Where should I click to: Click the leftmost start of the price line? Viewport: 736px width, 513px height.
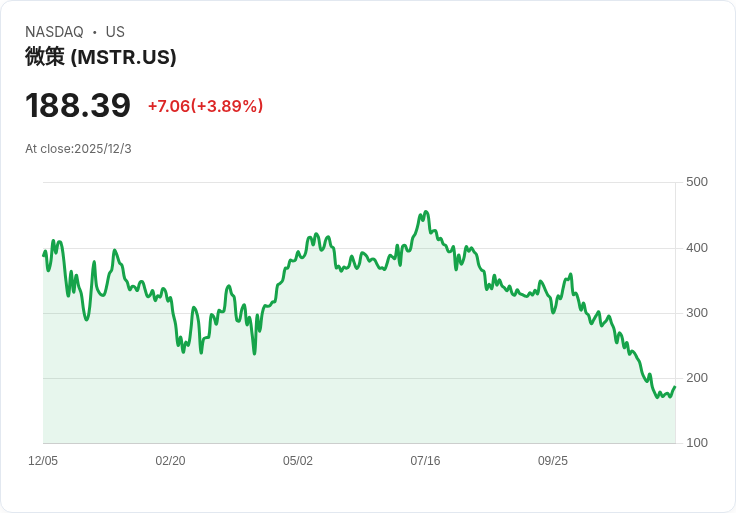43,256
